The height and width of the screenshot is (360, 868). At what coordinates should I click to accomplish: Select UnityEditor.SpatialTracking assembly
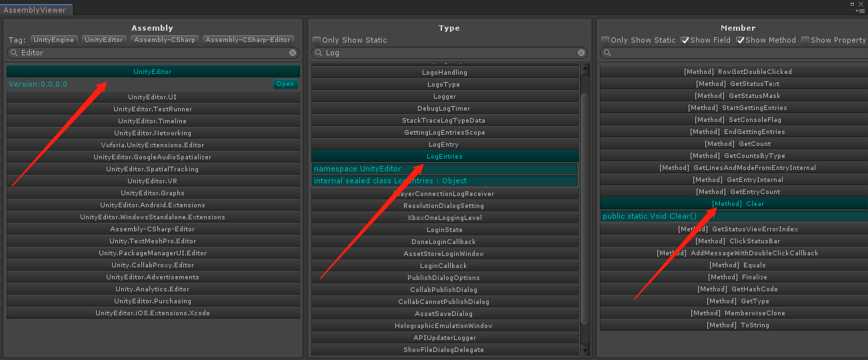coord(153,169)
